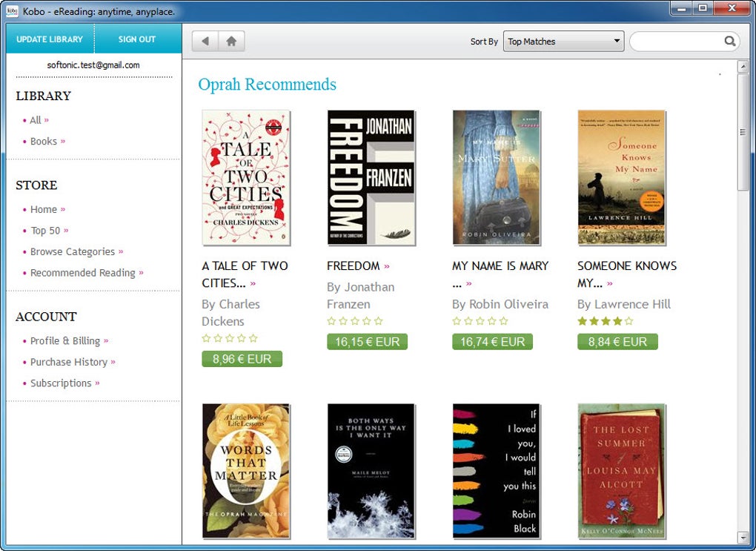Click the By Robin Oliveira author text
756x551 pixels.
pos(500,305)
